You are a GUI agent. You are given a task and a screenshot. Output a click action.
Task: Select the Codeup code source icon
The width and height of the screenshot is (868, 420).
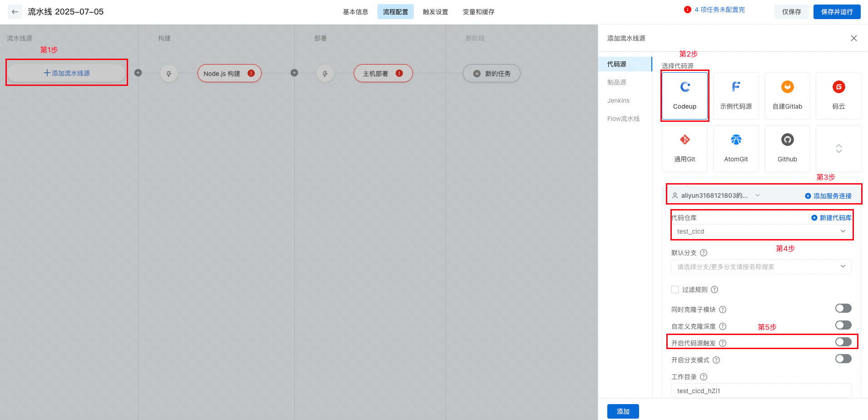[684, 87]
